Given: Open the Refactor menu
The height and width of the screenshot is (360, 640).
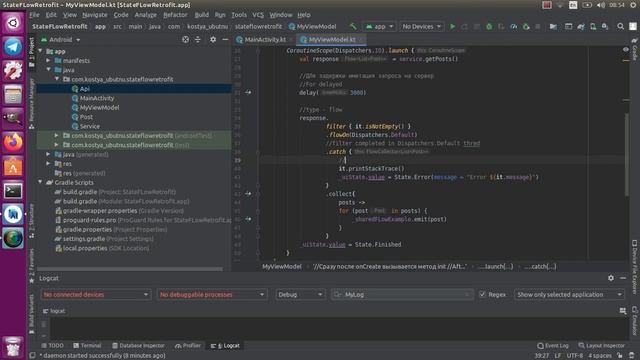Looking at the screenshot, I should coord(175,15).
